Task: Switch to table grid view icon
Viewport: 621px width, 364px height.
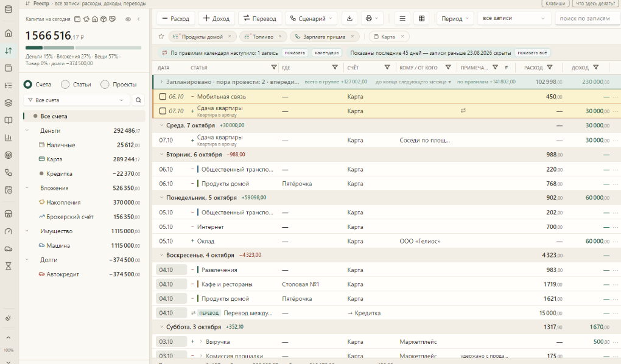Action: pos(422,18)
